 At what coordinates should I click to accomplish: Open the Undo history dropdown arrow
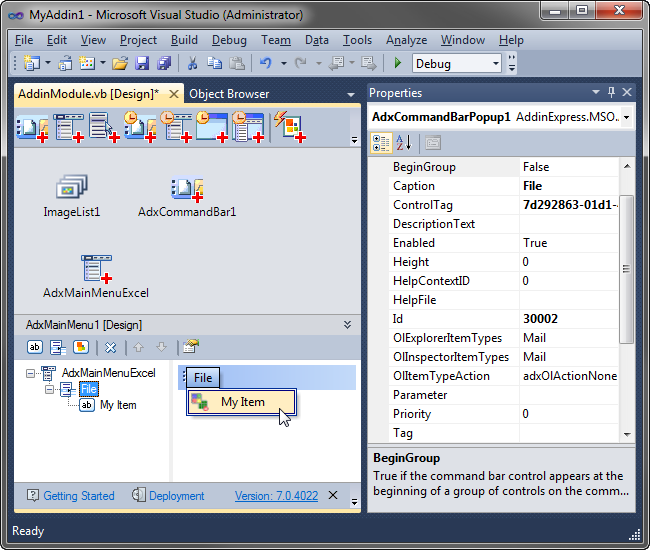click(x=284, y=63)
